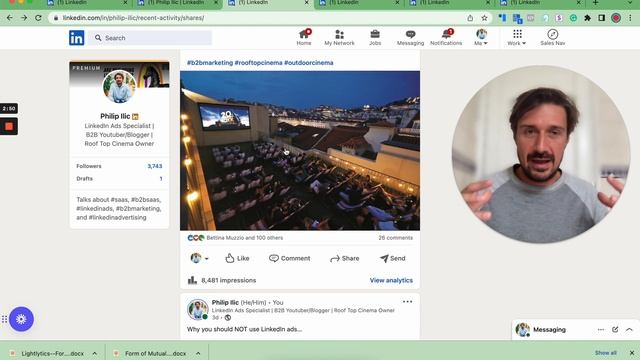Go back with browser back arrow
This screenshot has height=360, width=640.
(x=10, y=18)
